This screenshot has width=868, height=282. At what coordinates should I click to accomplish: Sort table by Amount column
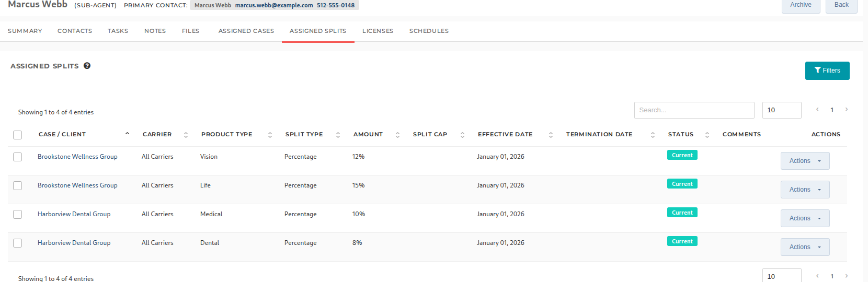(397, 135)
